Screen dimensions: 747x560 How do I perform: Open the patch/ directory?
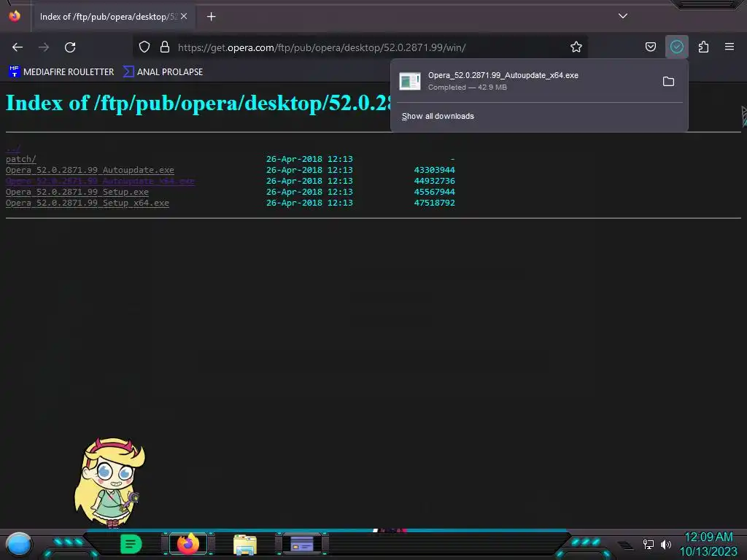click(20, 159)
